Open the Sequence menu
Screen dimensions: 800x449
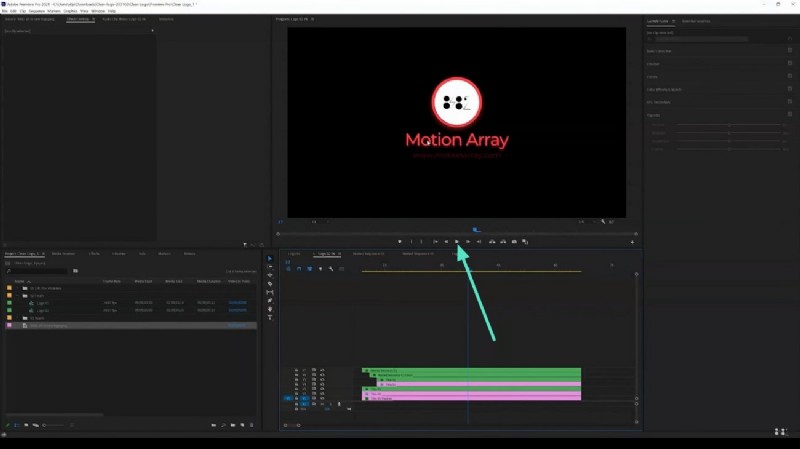click(x=36, y=11)
